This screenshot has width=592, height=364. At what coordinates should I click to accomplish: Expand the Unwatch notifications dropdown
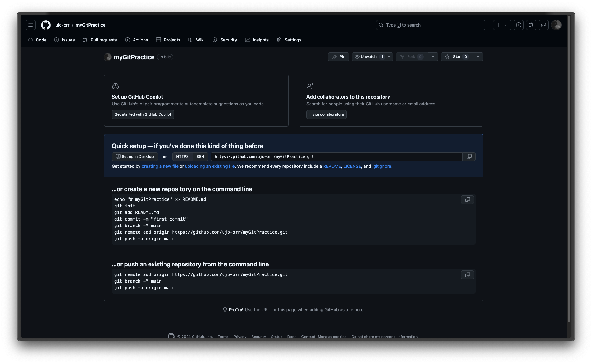(389, 57)
